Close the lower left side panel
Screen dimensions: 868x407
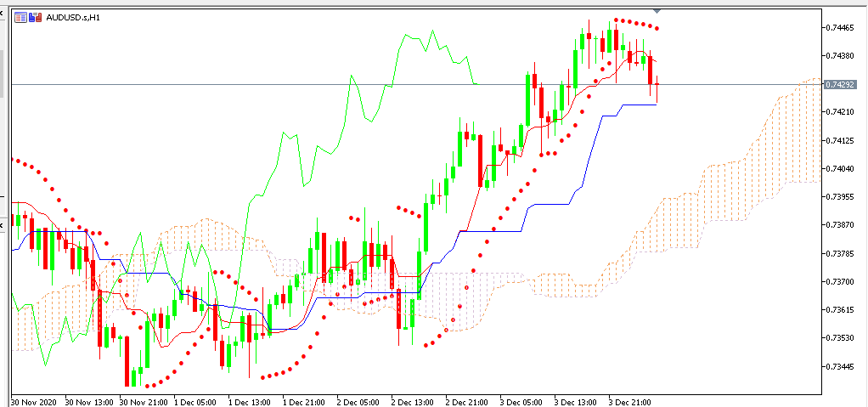coord(1,225)
